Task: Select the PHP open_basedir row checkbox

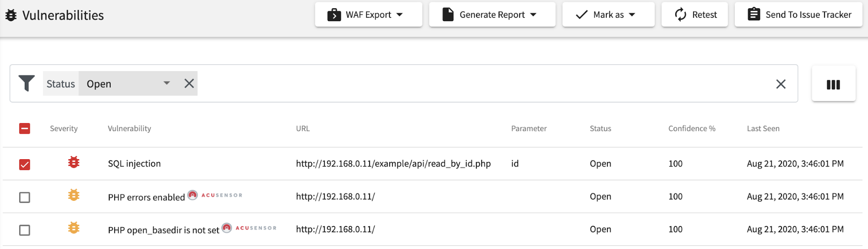Action: 25,230
